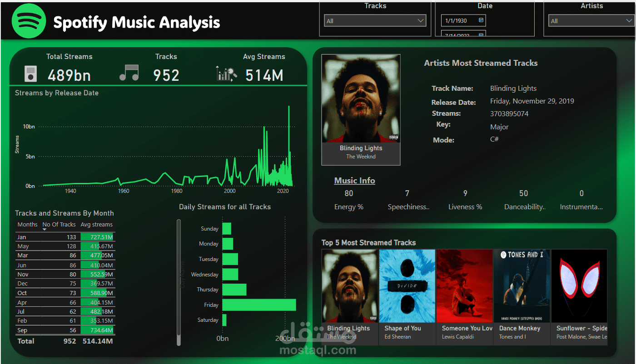Click the 514M avg streams value
The image size is (636, 364).
point(264,75)
